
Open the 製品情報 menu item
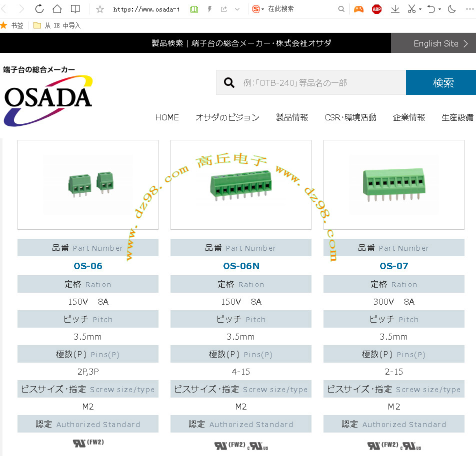click(292, 117)
